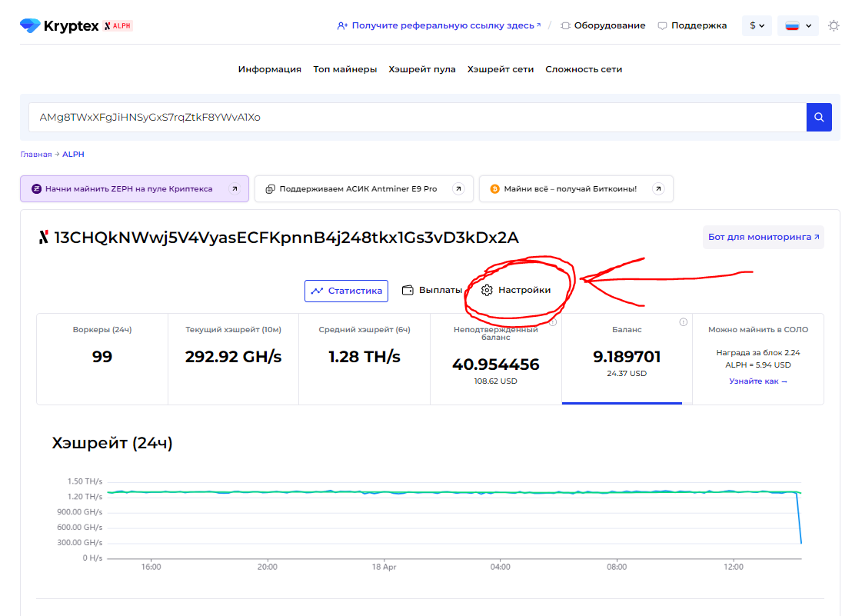Click the wallet address search field

click(418, 118)
